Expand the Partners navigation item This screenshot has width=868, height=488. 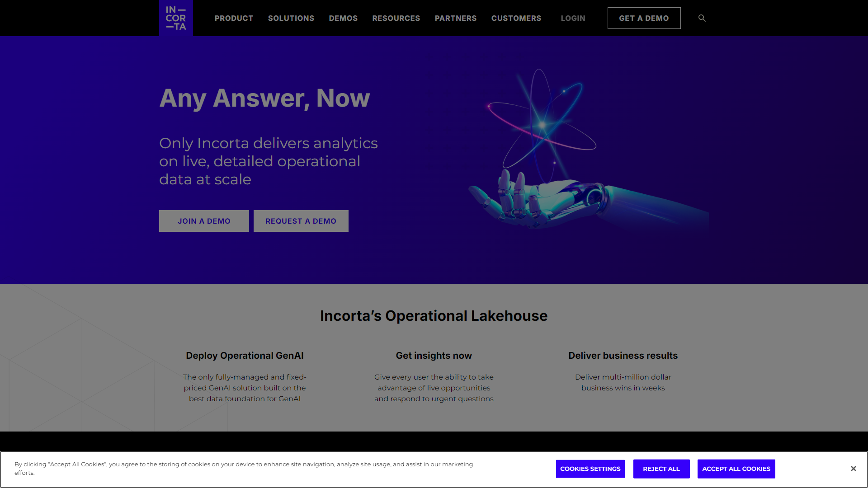pyautogui.click(x=455, y=18)
